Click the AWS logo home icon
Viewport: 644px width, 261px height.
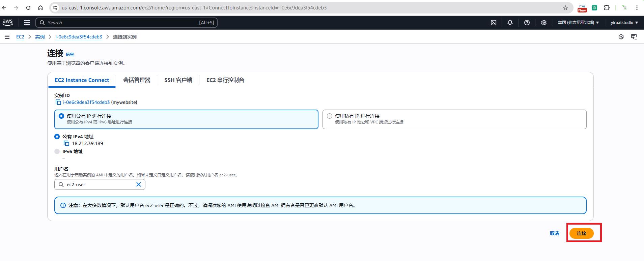(7, 22)
